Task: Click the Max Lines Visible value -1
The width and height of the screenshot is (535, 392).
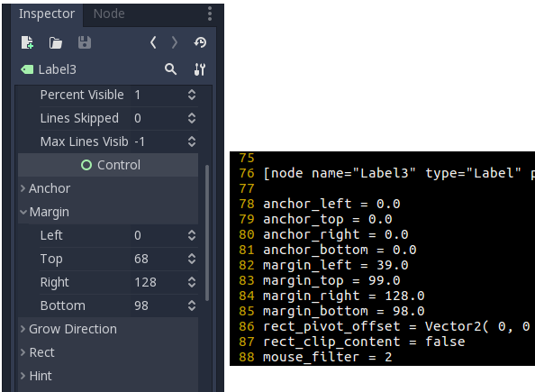Action: coord(140,141)
